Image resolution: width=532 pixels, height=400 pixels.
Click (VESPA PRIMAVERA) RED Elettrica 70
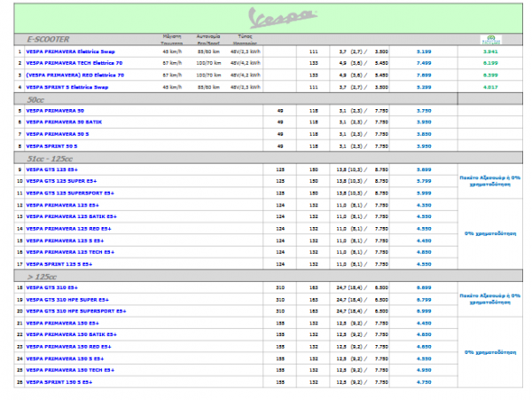(75, 75)
